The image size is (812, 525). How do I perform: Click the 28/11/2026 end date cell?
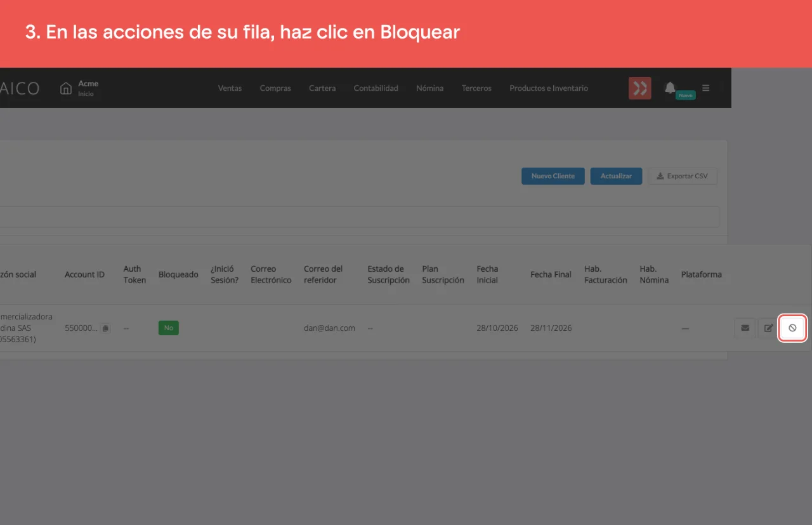click(551, 328)
